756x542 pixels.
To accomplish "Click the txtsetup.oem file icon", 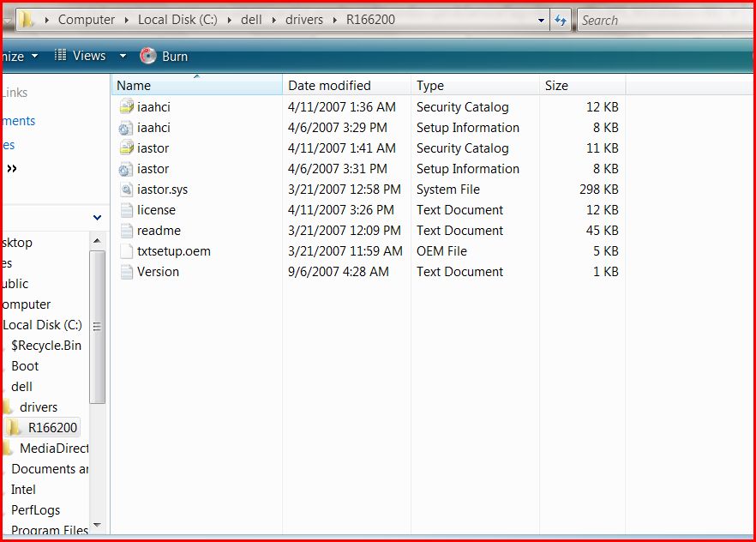I will [x=126, y=251].
